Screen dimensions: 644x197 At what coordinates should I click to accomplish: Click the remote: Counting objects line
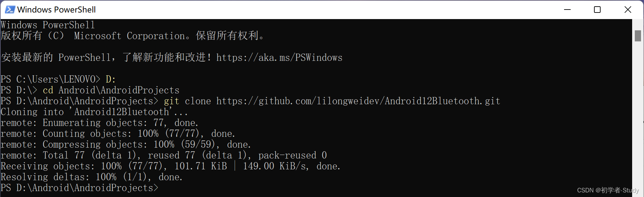pos(118,134)
